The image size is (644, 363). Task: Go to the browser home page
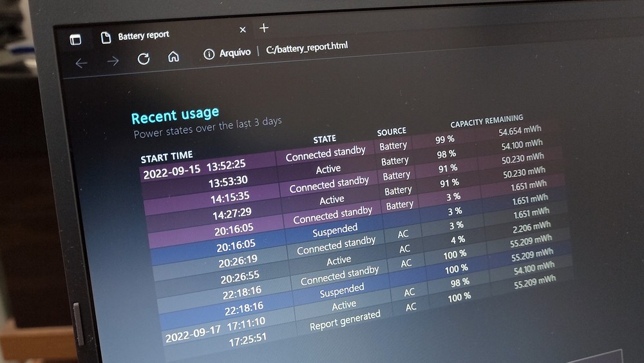[173, 57]
